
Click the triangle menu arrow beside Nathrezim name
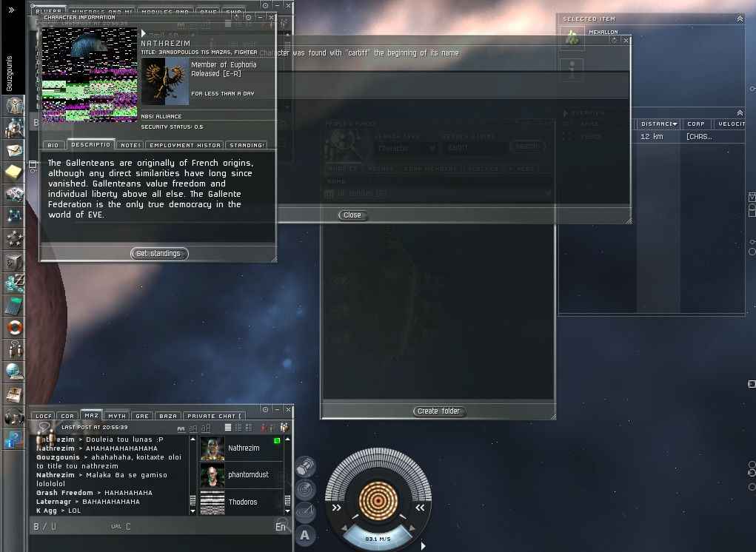[x=143, y=33]
